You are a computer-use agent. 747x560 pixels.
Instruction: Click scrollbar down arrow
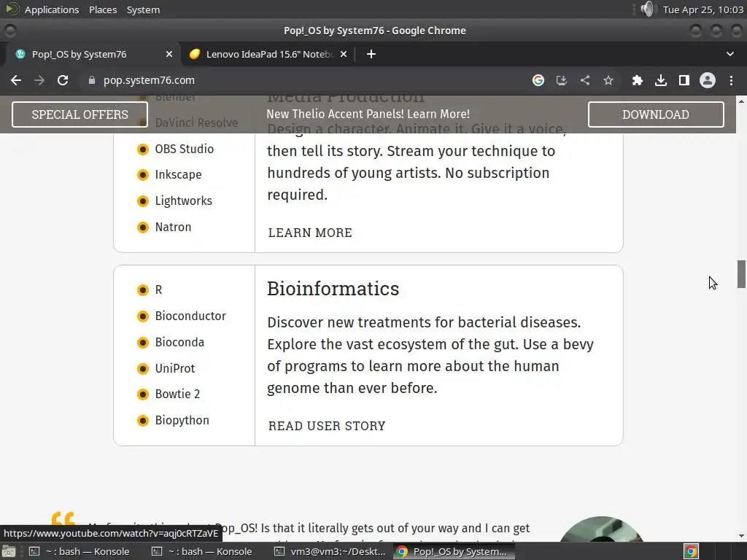(741, 536)
